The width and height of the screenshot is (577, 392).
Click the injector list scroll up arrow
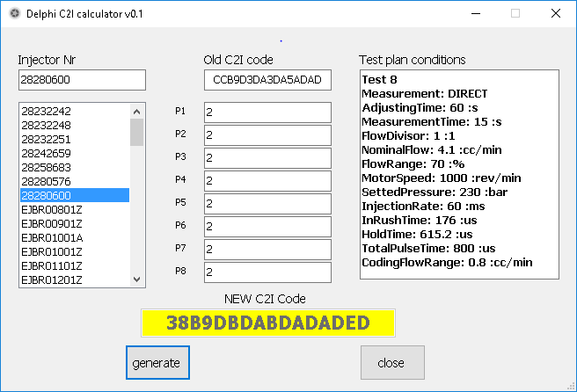pyautogui.click(x=137, y=112)
